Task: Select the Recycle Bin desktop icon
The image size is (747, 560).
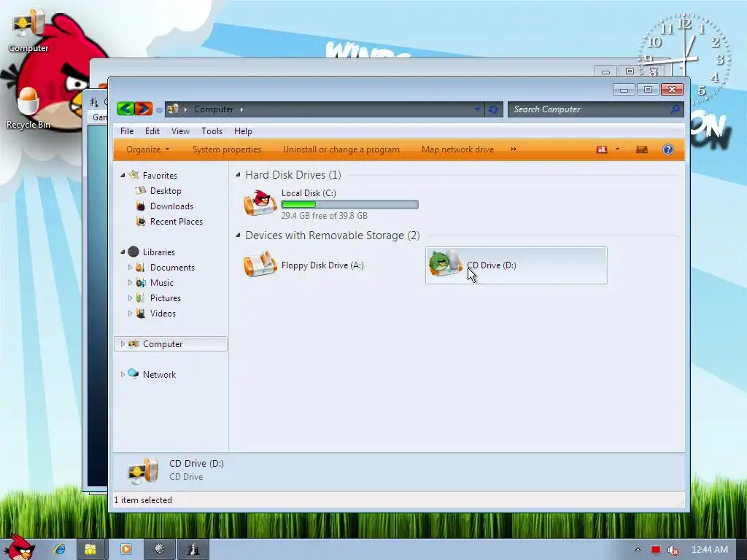Action: pyautogui.click(x=28, y=101)
